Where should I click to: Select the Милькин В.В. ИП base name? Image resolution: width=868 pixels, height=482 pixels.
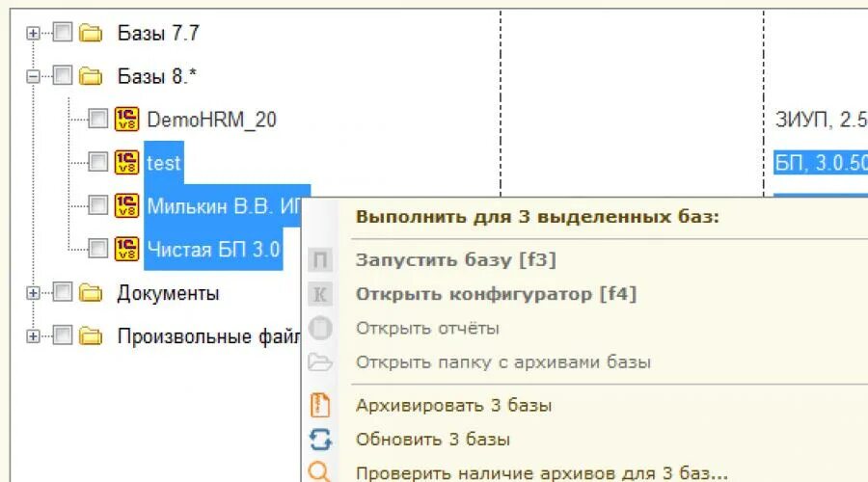tap(224, 206)
